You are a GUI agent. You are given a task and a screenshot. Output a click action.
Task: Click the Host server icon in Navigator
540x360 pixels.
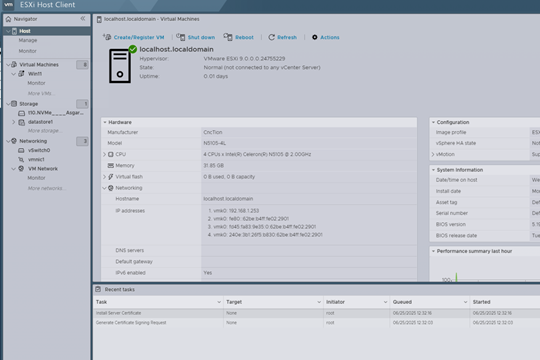point(14,31)
